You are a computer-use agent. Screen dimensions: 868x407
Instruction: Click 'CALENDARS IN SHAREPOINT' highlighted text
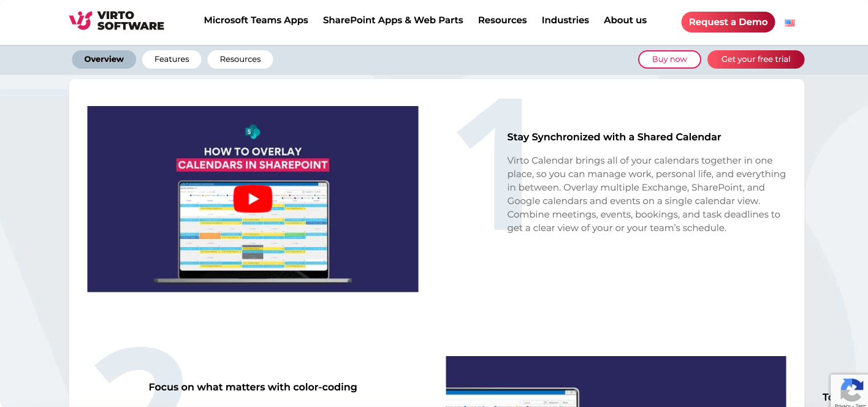(x=253, y=165)
